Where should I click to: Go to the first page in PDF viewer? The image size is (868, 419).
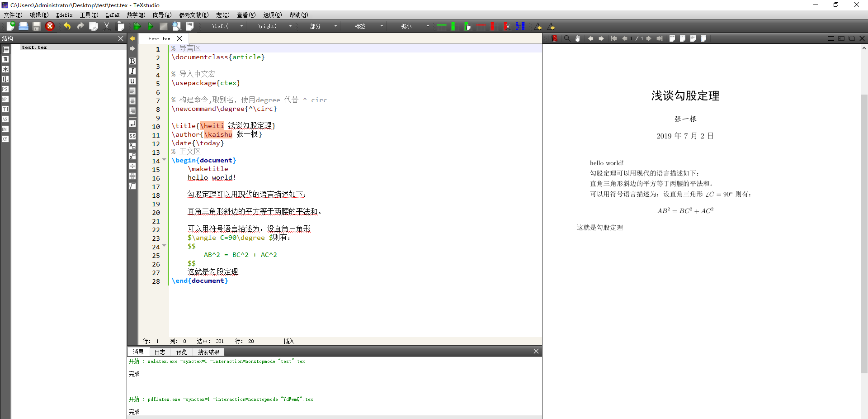613,38
